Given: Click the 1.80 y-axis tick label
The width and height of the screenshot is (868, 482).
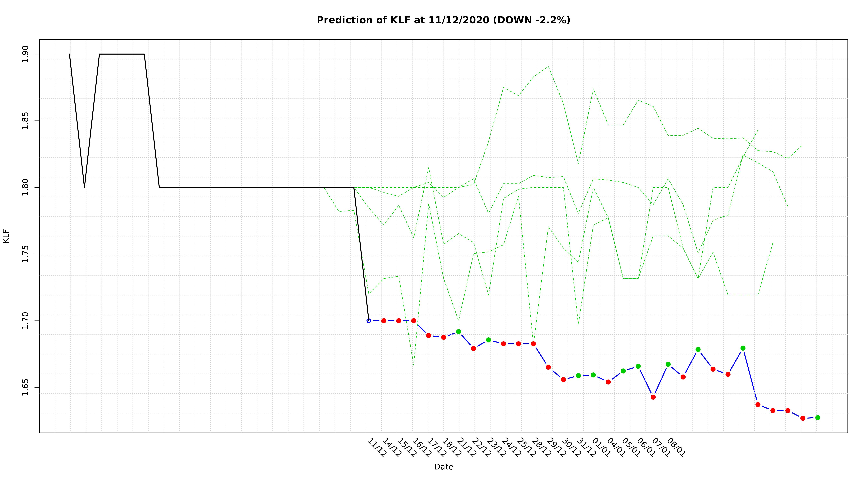Looking at the screenshot, I should pyautogui.click(x=26, y=187).
